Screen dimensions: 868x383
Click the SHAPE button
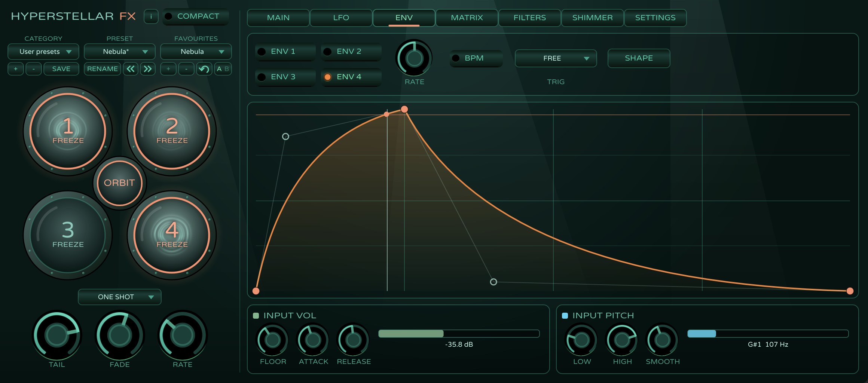pos(639,58)
